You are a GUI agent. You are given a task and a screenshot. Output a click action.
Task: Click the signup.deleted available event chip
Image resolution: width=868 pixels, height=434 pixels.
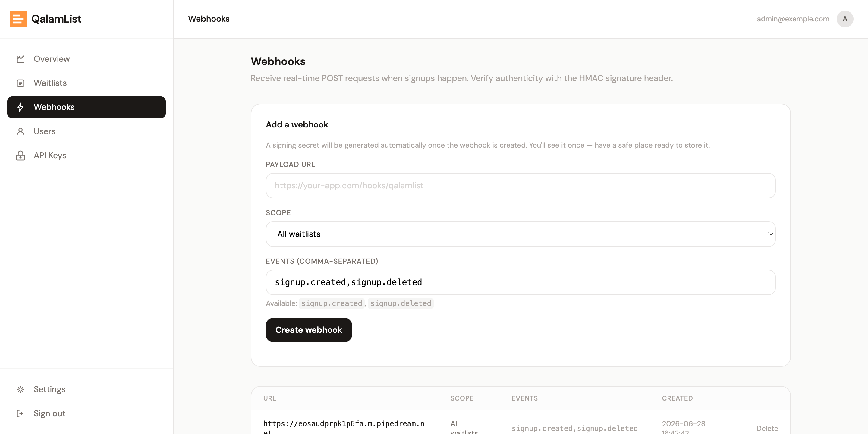coord(400,303)
